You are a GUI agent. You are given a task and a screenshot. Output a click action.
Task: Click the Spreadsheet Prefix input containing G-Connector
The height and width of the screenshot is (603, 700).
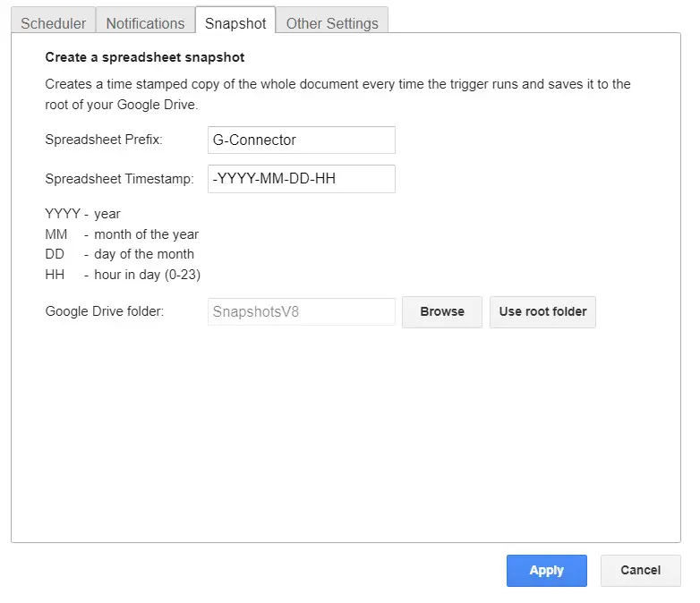[x=301, y=140]
